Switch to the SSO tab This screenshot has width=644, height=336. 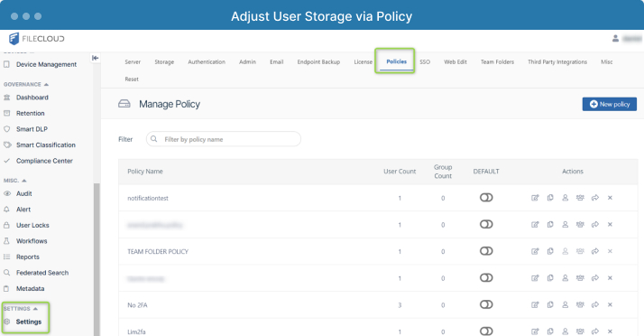click(425, 62)
